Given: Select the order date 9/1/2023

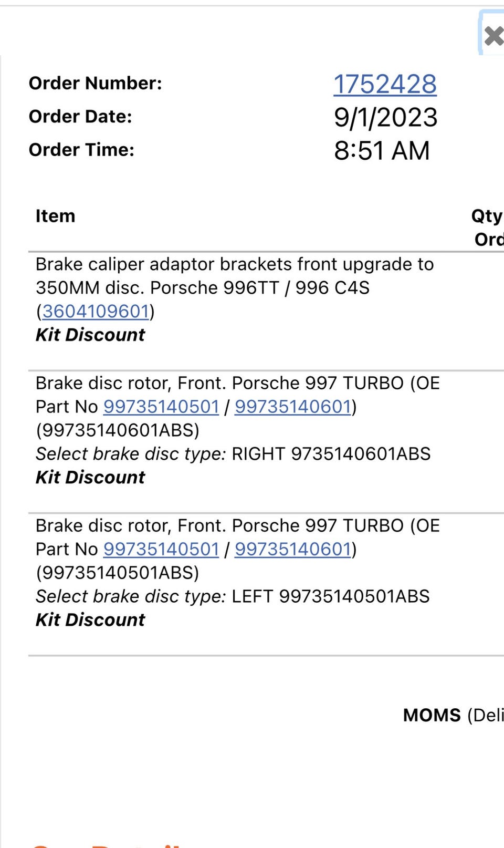Looking at the screenshot, I should (385, 117).
